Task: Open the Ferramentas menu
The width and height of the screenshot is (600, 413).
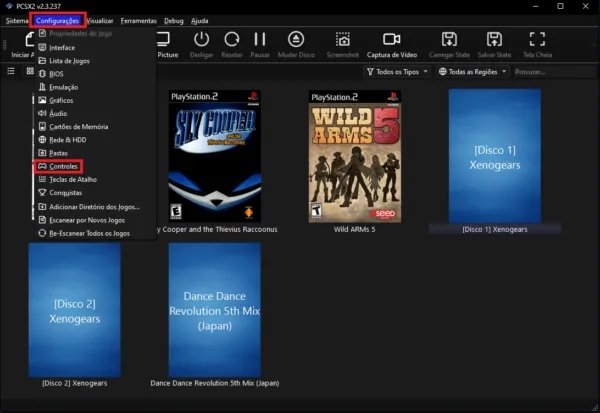Action: pyautogui.click(x=139, y=21)
